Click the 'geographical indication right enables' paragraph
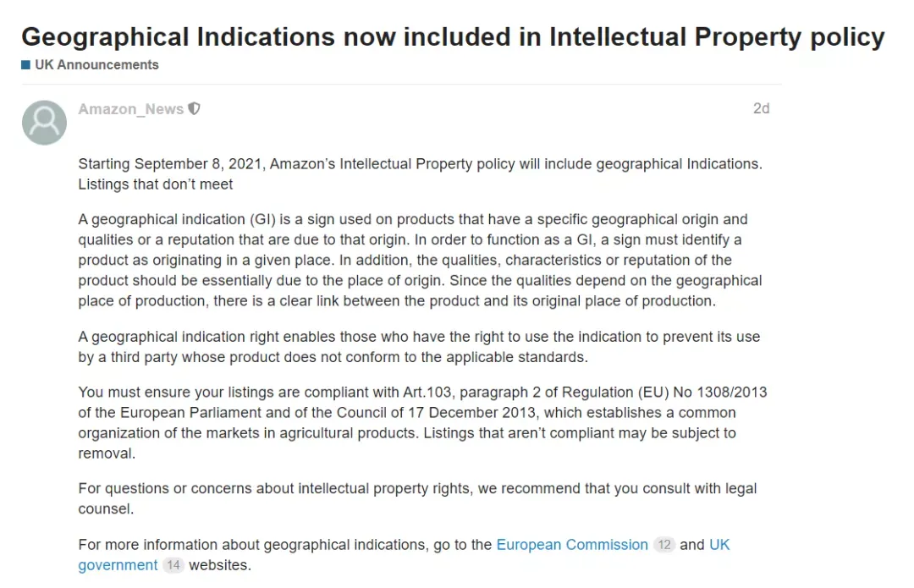This screenshot has height=588, width=914. 419,347
